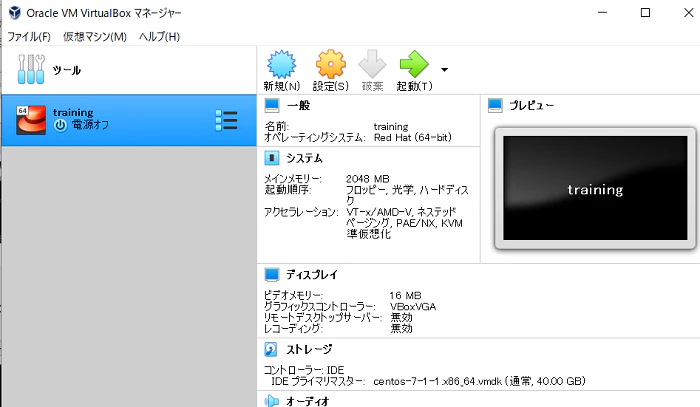This screenshot has width=700, height=407.
Task: Click the New (新規) VM toolbar icon
Action: tap(281, 64)
